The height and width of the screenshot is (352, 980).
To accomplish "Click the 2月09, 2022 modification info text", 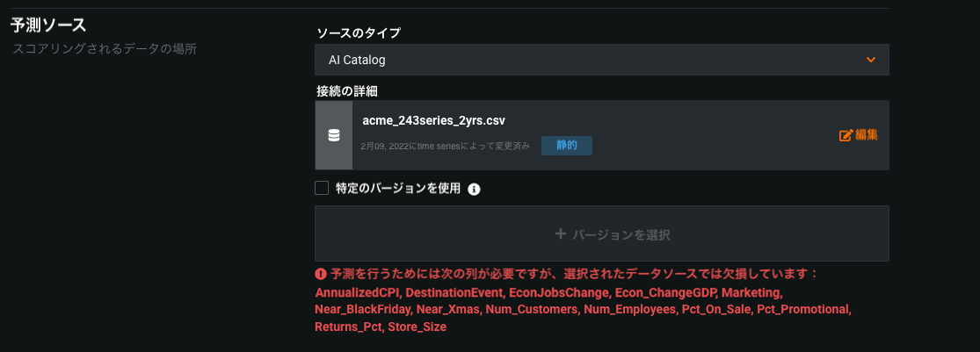I will tap(445, 146).
